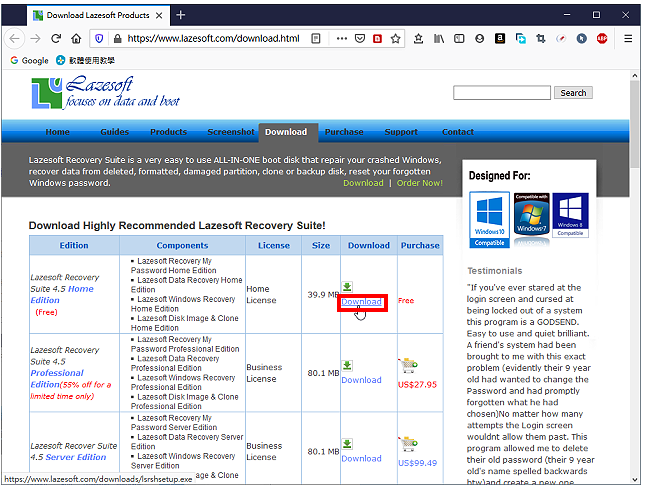Click the shopping cart icon for Professional Edition
650x491 pixels.
tap(408, 365)
